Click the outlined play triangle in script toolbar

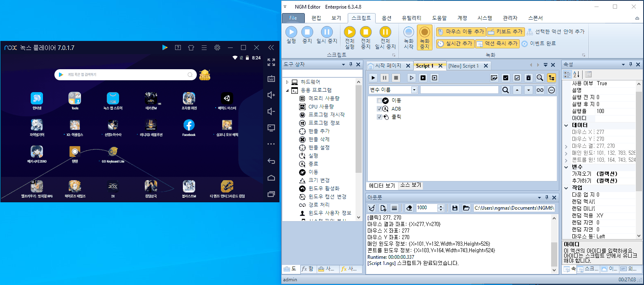pyautogui.click(x=412, y=78)
